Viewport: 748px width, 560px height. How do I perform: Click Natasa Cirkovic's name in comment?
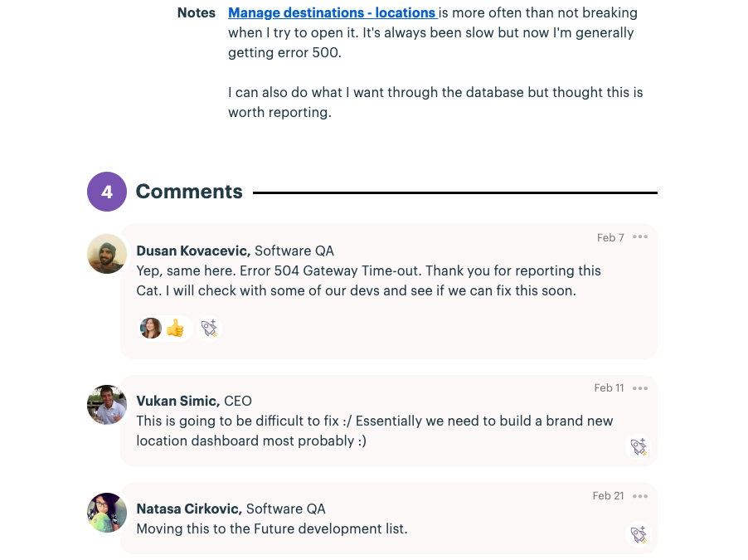pos(189,509)
